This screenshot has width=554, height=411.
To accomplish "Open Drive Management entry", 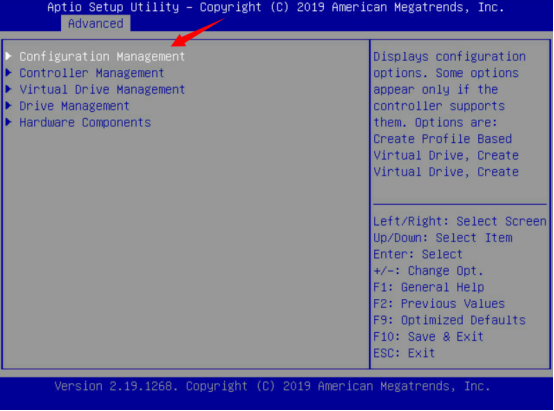I will [75, 106].
